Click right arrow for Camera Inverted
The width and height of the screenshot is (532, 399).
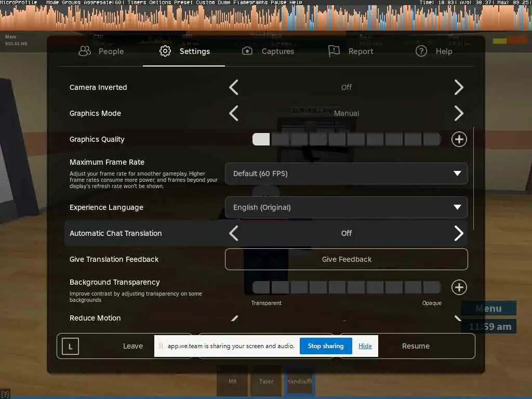(x=459, y=87)
